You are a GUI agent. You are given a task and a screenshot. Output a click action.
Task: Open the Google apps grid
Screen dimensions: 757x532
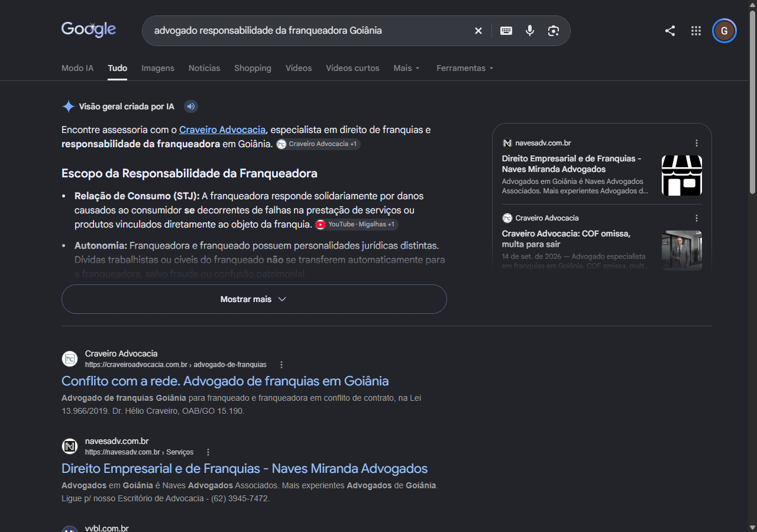point(696,31)
